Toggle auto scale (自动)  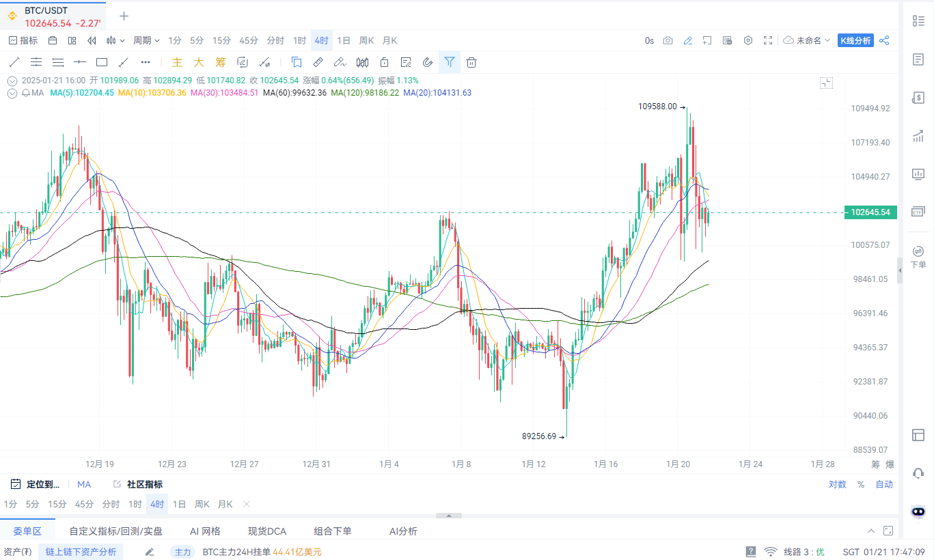tap(884, 484)
